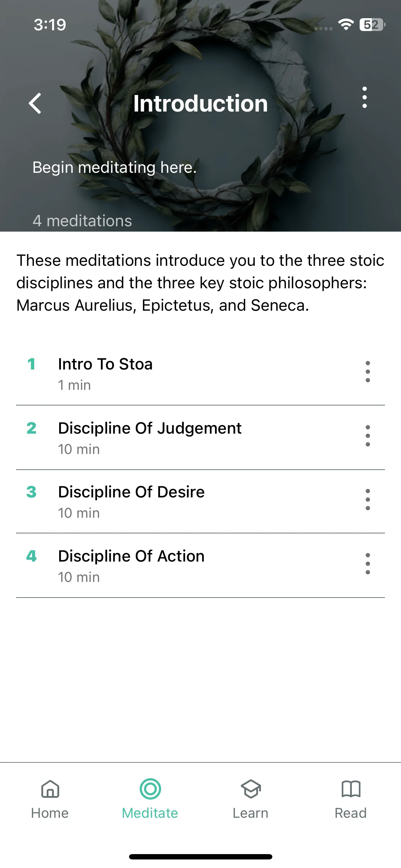Screen dimensions: 401x868
Task: Select the Meditate tab
Action: click(x=150, y=799)
